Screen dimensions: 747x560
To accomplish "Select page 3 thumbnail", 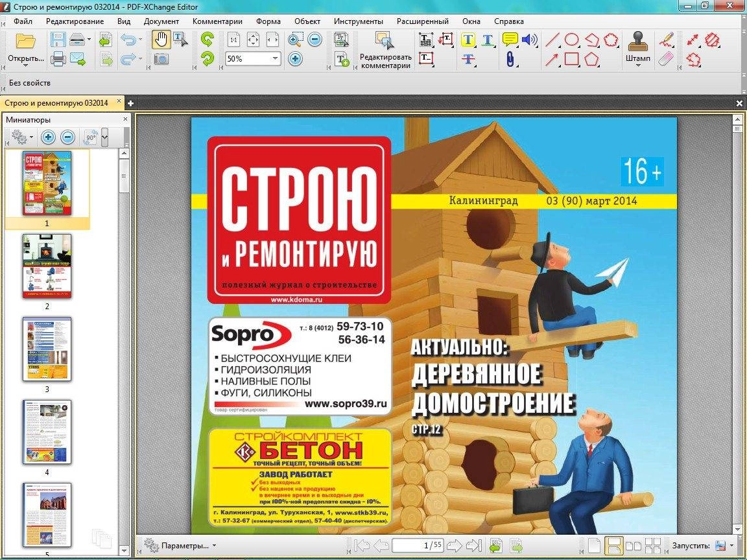I will tap(47, 349).
